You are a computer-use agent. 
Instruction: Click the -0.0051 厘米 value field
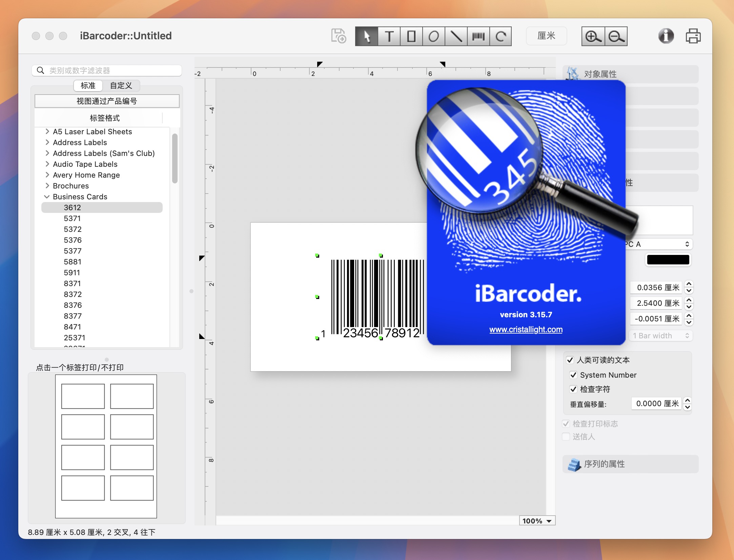(656, 319)
